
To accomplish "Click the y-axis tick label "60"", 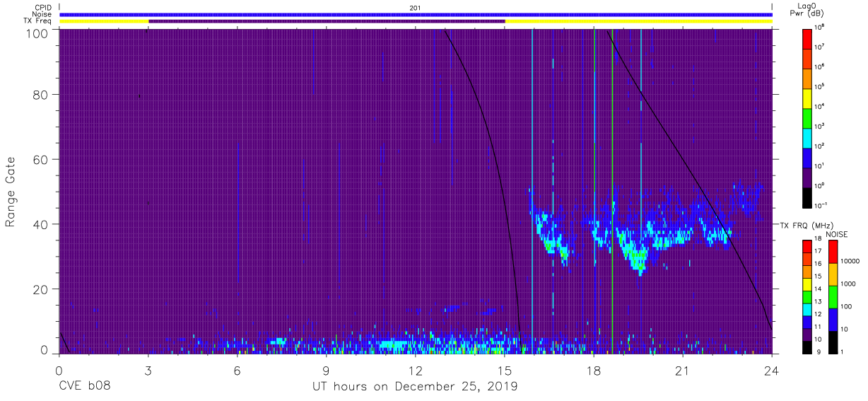I will [x=40, y=160].
